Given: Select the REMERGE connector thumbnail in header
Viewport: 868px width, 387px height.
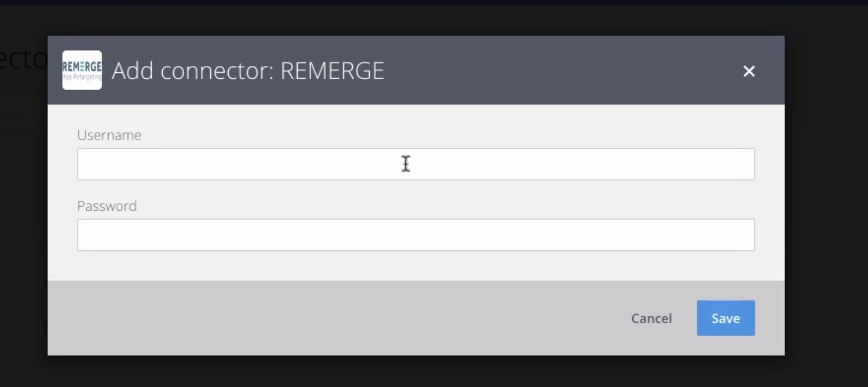Looking at the screenshot, I should point(82,70).
